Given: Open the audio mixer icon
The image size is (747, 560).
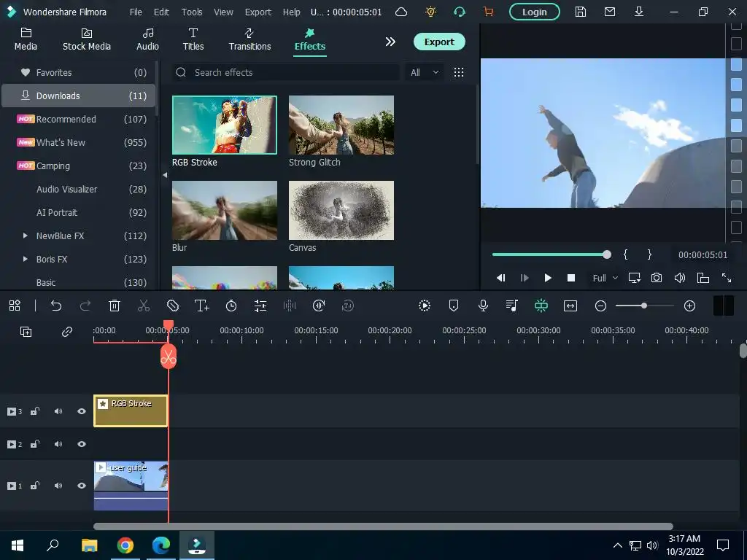Looking at the screenshot, I should [x=512, y=306].
